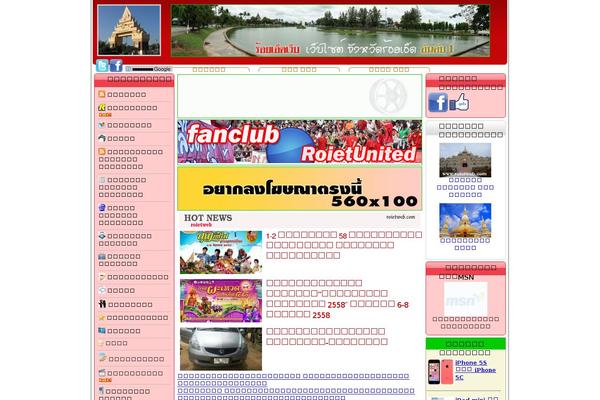The width and height of the screenshot is (600, 400).
Task: Open the sidebar item with gold star icon
Action: coord(133,318)
